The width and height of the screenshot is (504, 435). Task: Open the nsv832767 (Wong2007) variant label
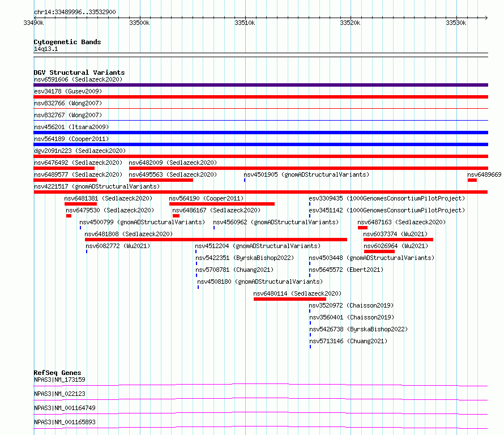68,115
